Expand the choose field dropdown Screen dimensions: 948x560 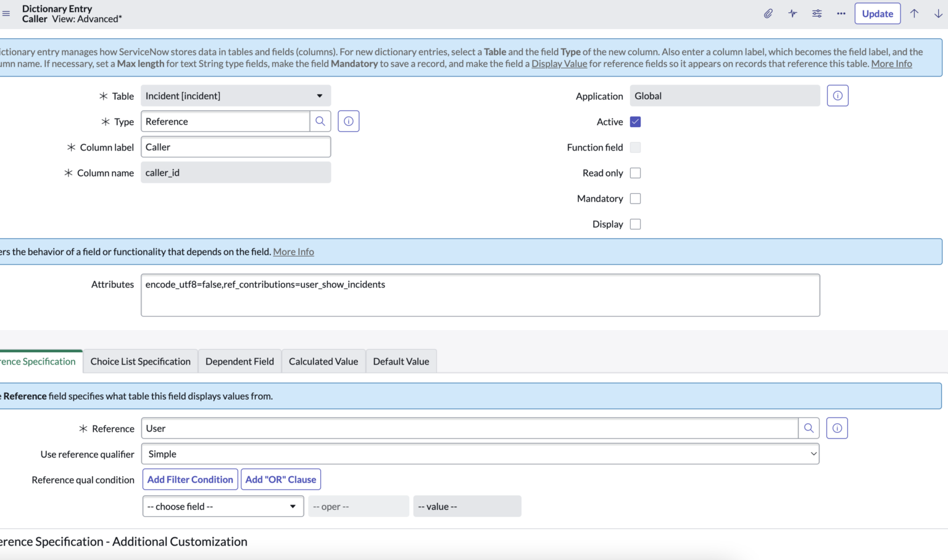222,506
